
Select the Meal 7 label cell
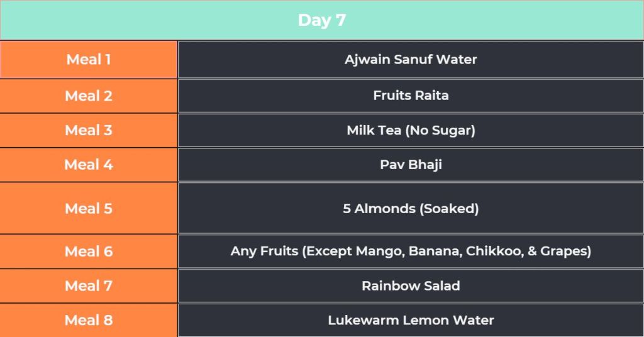(89, 286)
